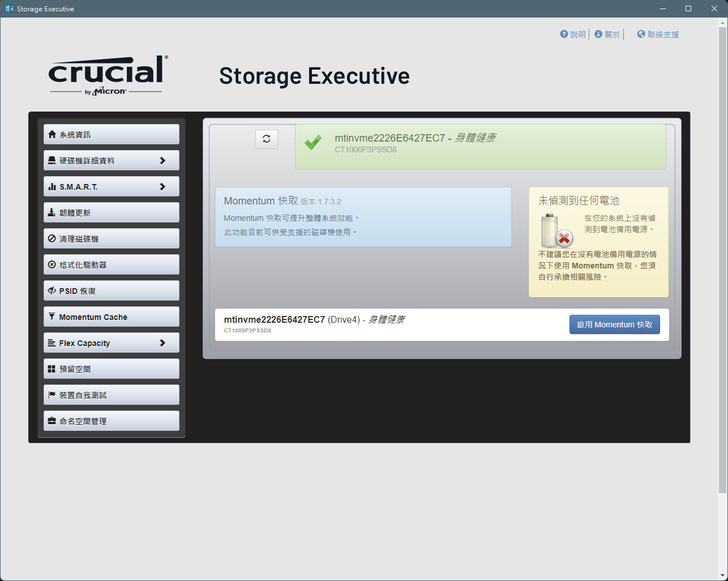
Task: Open 清理磁碟機 via the sanitize icon
Action: (52, 238)
